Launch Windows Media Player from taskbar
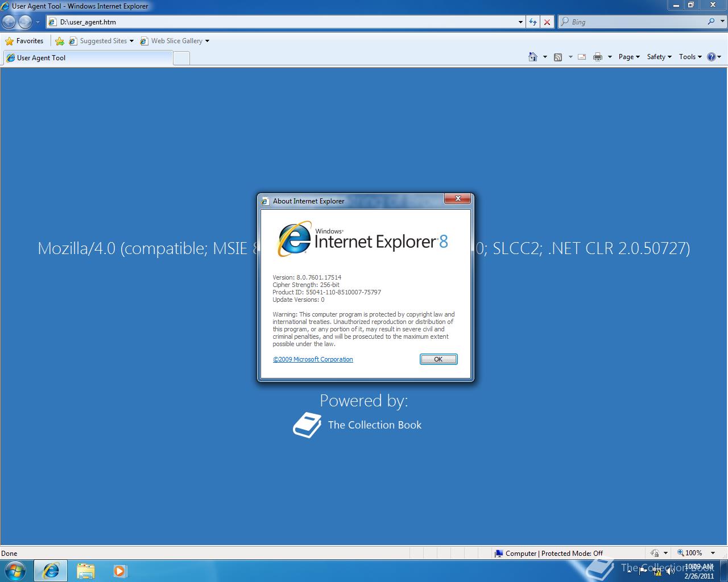This screenshot has height=582, width=728. [x=119, y=571]
